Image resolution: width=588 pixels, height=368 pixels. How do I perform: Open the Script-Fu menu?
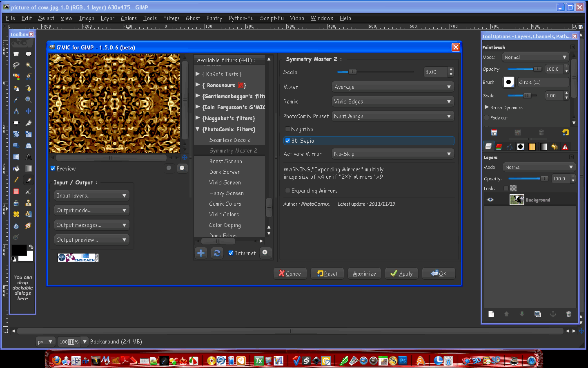click(272, 18)
